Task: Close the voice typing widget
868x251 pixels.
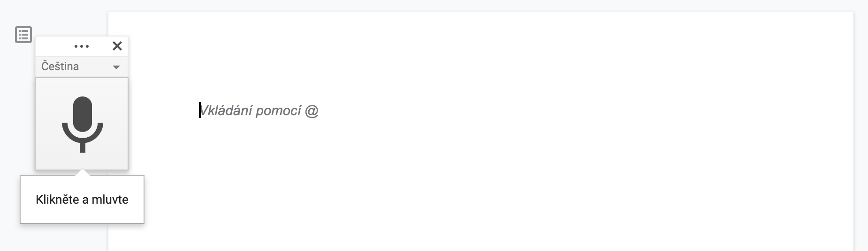Action: click(x=117, y=46)
